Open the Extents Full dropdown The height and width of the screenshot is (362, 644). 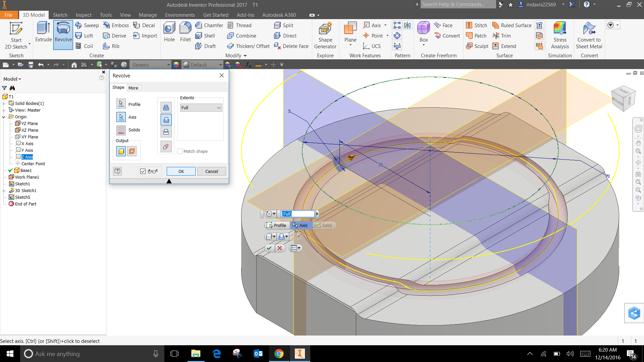pyautogui.click(x=218, y=108)
